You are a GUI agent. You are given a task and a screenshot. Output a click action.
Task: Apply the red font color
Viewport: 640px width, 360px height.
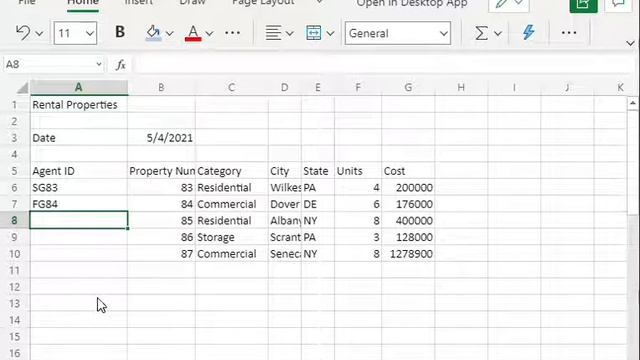pos(193,33)
